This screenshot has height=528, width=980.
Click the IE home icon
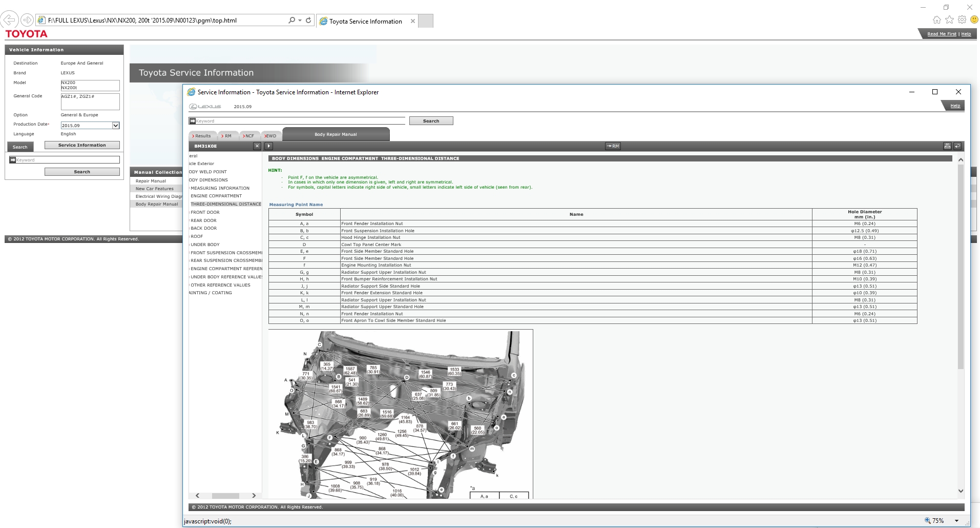click(x=936, y=20)
